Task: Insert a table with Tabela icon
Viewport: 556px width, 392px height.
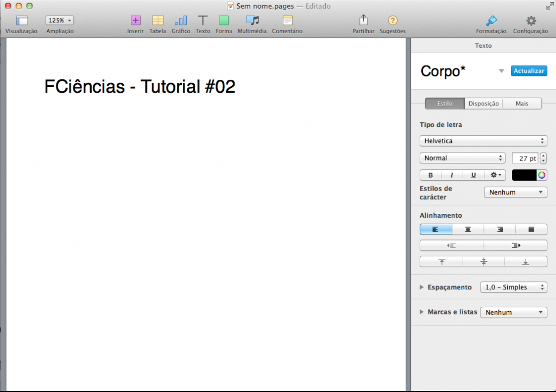Action: (x=158, y=21)
